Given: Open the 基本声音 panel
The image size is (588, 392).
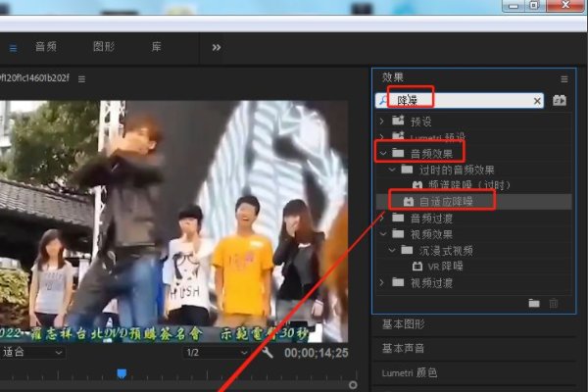Looking at the screenshot, I should coord(403,349).
